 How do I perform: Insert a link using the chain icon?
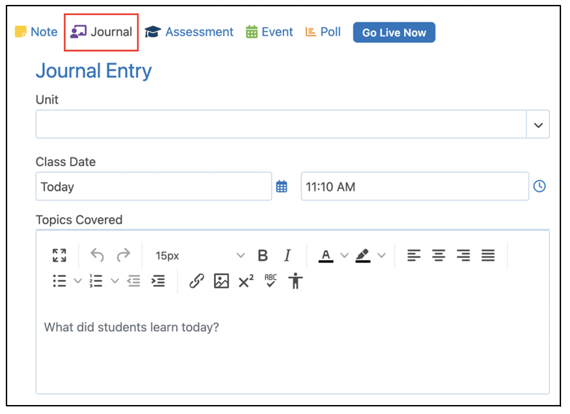click(197, 281)
